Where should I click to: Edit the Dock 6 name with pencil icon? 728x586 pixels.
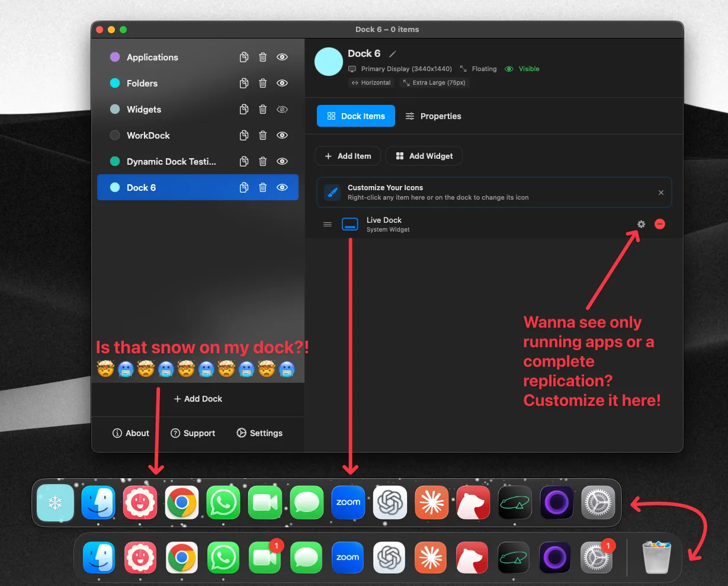[392, 54]
